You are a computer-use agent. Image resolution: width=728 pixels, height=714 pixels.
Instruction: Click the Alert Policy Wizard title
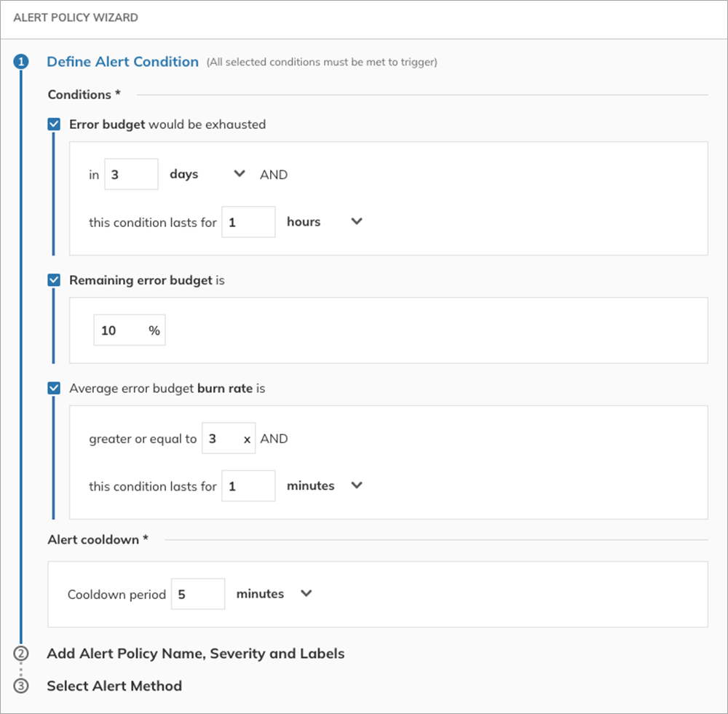point(76,17)
